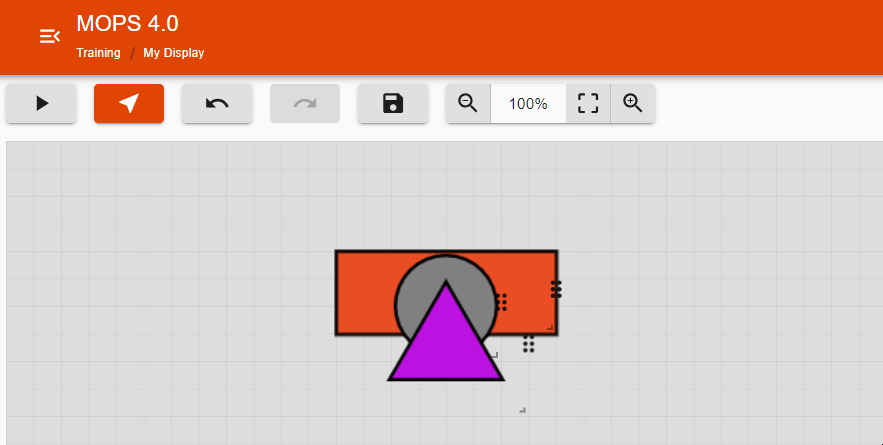Click the grayed-out Redo arrow

pyautogui.click(x=305, y=103)
